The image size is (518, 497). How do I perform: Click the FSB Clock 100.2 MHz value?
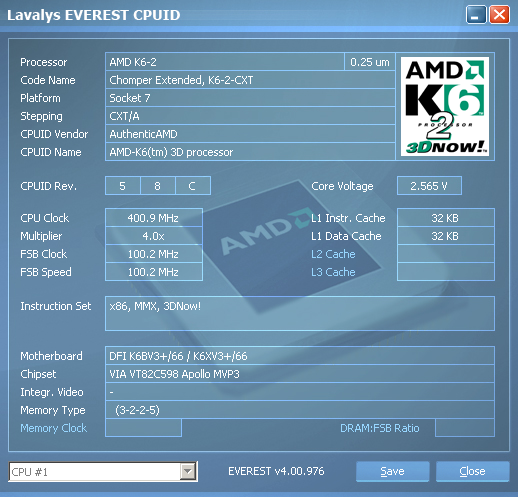154,254
